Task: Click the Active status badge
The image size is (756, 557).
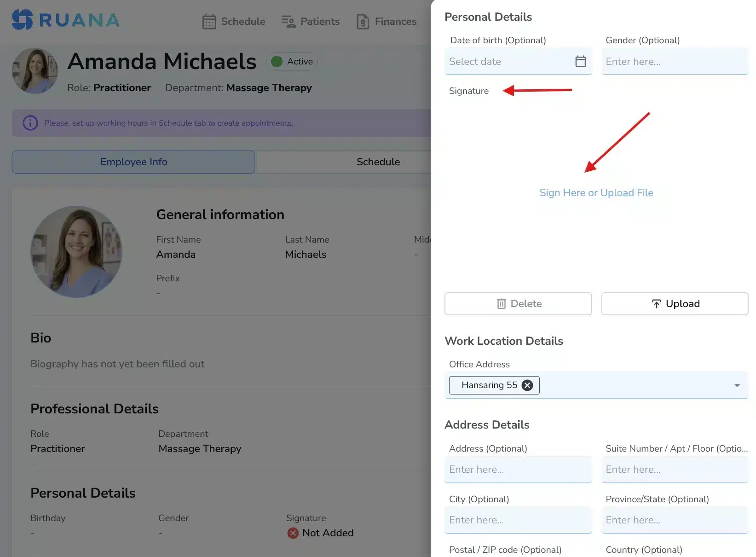Action: pyautogui.click(x=292, y=61)
